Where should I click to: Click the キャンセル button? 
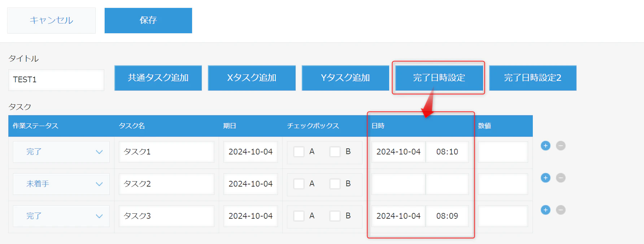coord(51,21)
